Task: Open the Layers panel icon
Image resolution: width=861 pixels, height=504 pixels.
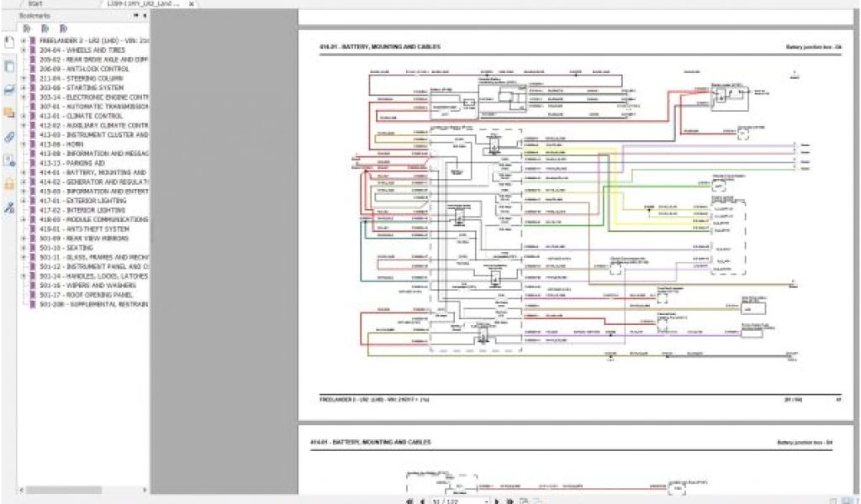Action: (x=8, y=89)
